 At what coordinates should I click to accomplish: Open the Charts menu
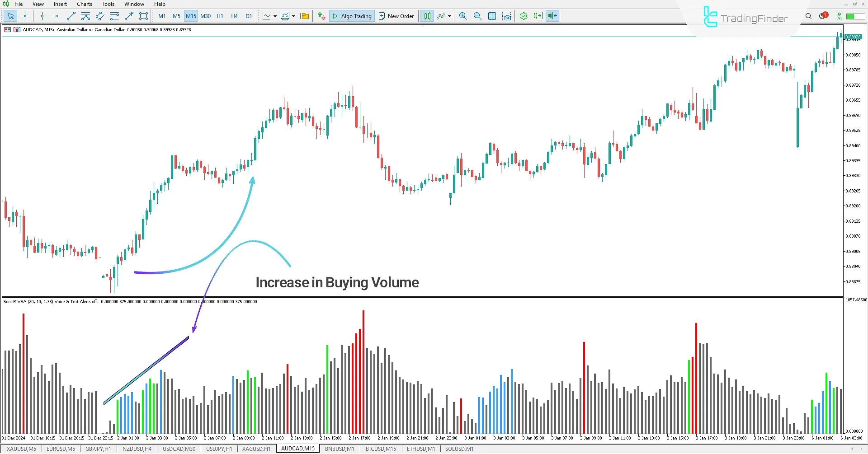[x=84, y=4]
